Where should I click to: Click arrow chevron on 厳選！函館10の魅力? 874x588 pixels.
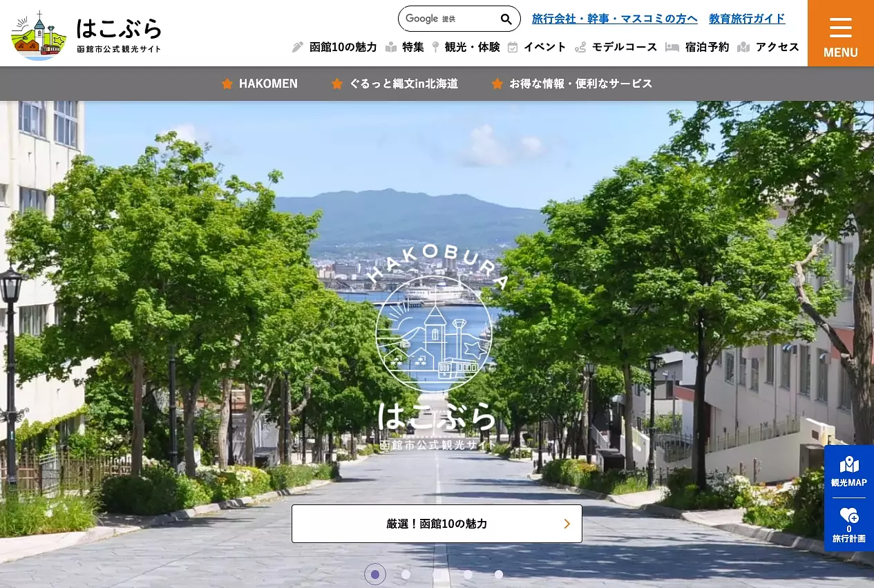click(567, 524)
